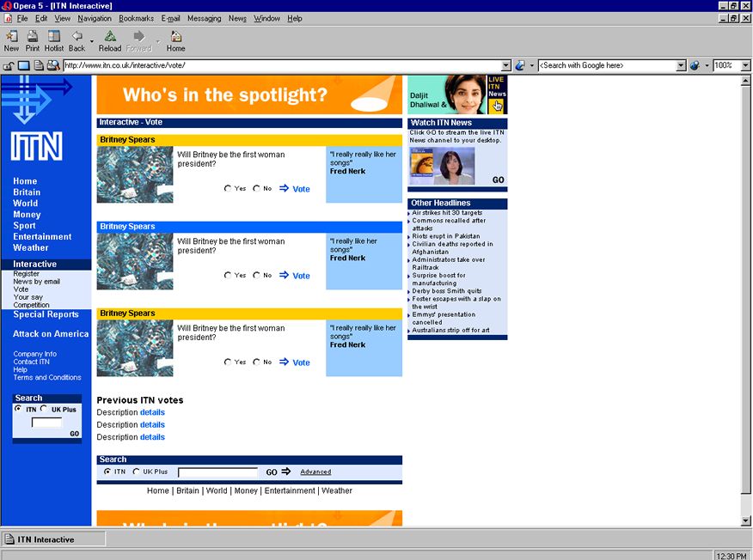Image resolution: width=753 pixels, height=560 pixels.
Task: Select No in the blue-header Britney poll
Action: (x=256, y=276)
